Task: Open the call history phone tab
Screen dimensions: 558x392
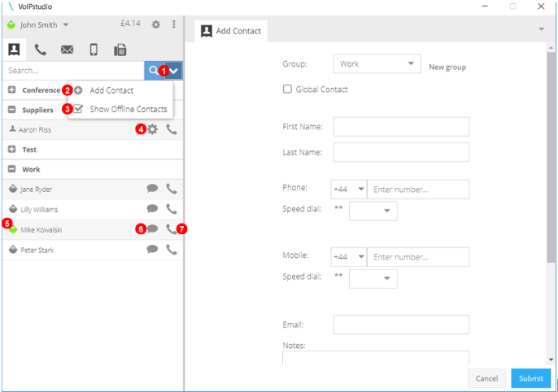Action: coord(40,50)
